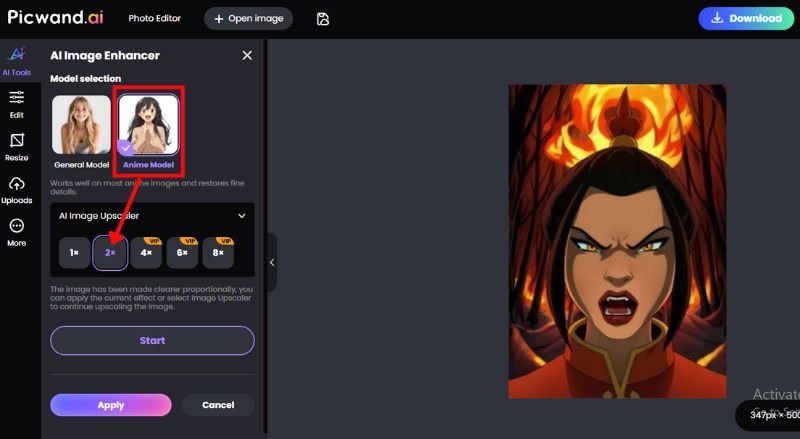Click the Apply button
The image size is (800, 439).
point(111,405)
